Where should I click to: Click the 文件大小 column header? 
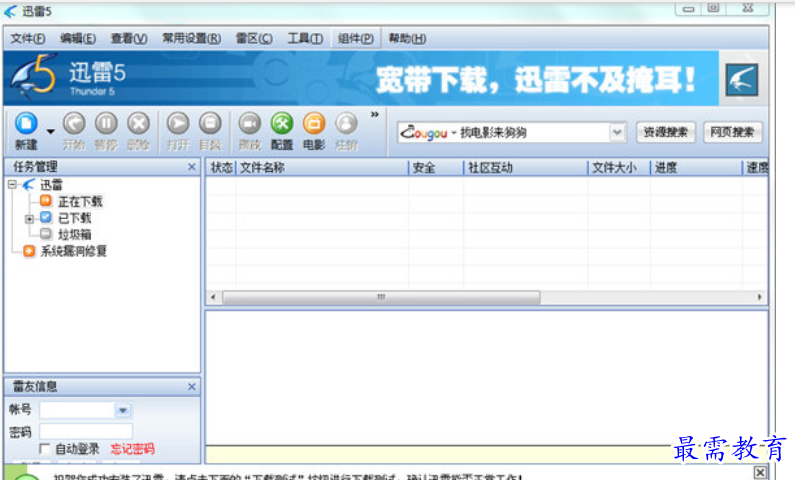point(619,168)
